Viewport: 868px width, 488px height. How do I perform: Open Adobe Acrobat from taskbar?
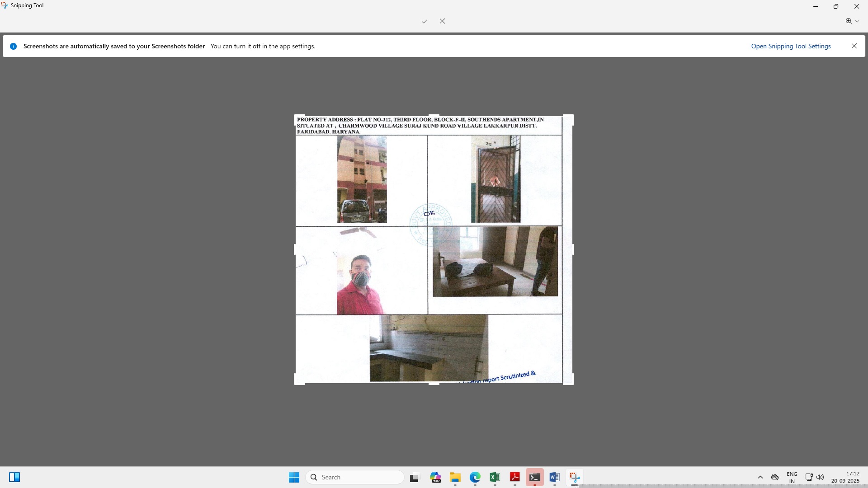[514, 477]
